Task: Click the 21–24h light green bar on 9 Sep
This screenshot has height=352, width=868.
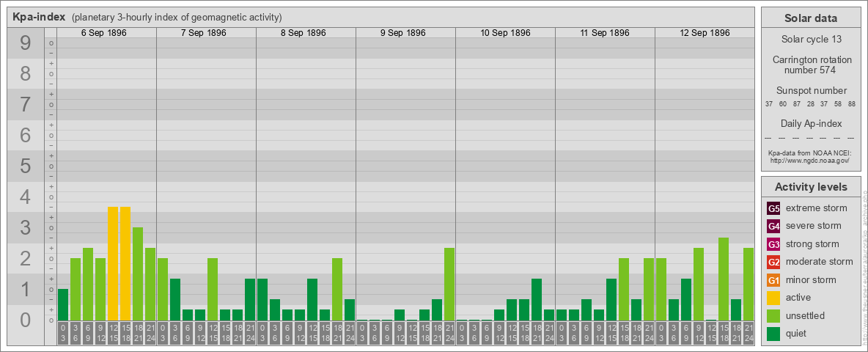Action: (449, 284)
